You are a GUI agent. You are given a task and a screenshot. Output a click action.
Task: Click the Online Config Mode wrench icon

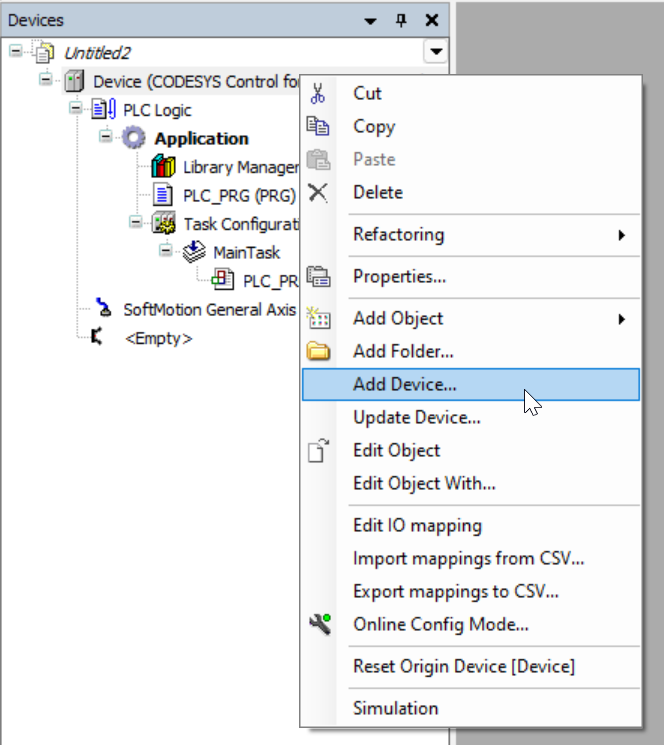pyautogui.click(x=320, y=624)
